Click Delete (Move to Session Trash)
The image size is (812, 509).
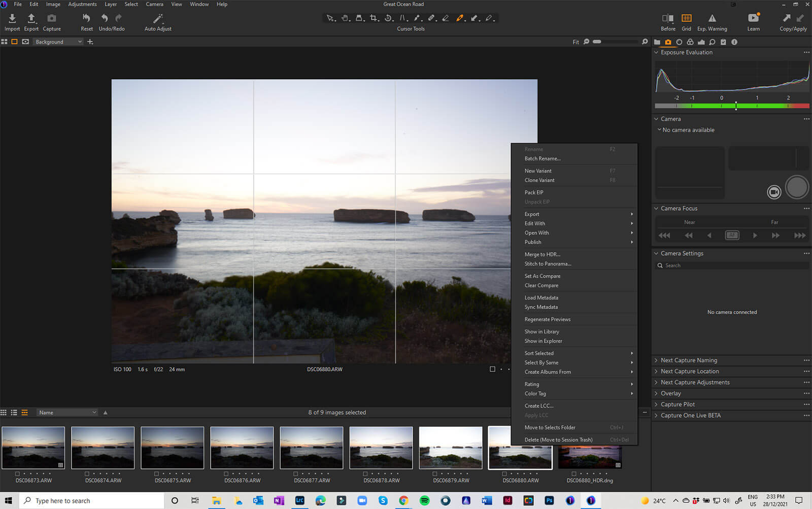tap(558, 440)
